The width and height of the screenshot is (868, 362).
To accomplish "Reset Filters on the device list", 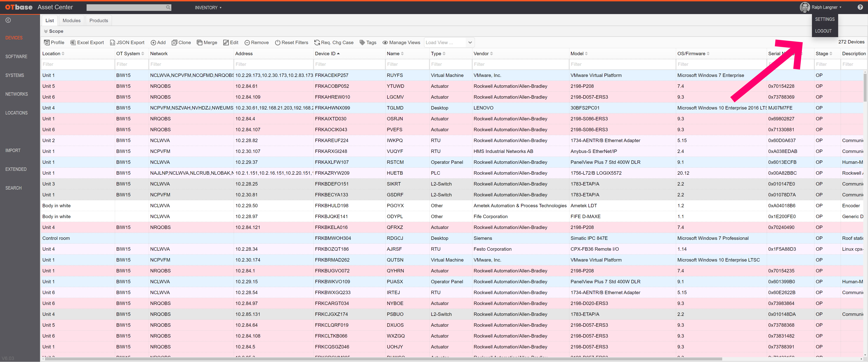I will [291, 43].
